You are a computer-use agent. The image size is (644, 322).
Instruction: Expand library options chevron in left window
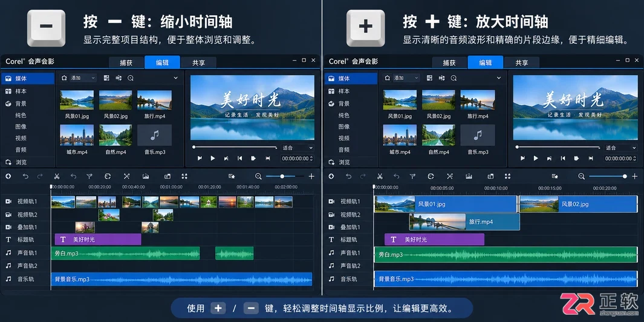(176, 77)
